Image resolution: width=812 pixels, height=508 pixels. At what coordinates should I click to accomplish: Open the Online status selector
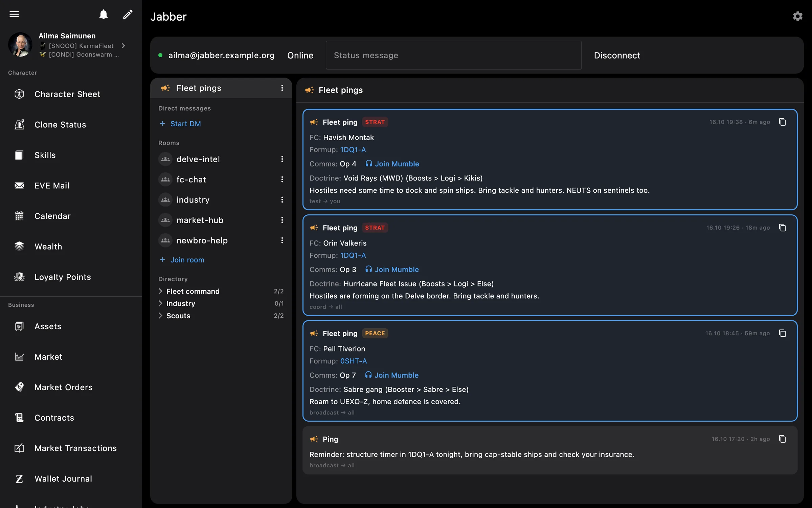[300, 55]
